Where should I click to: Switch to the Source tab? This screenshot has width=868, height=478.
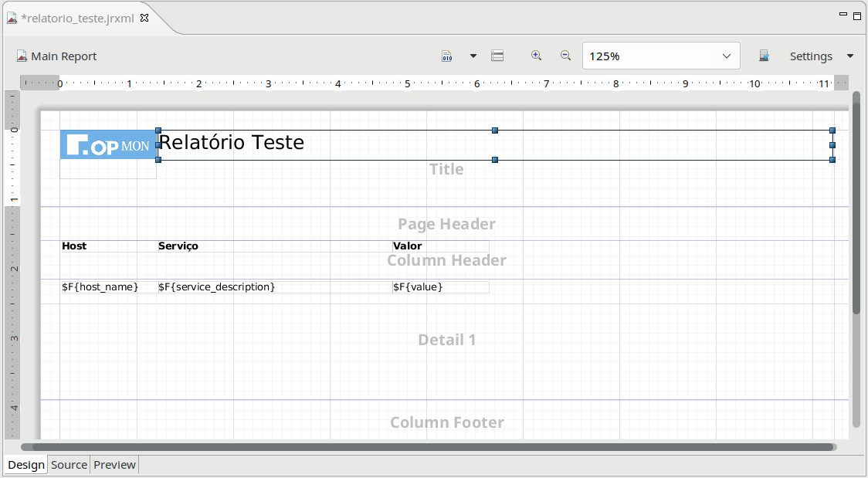tap(69, 465)
